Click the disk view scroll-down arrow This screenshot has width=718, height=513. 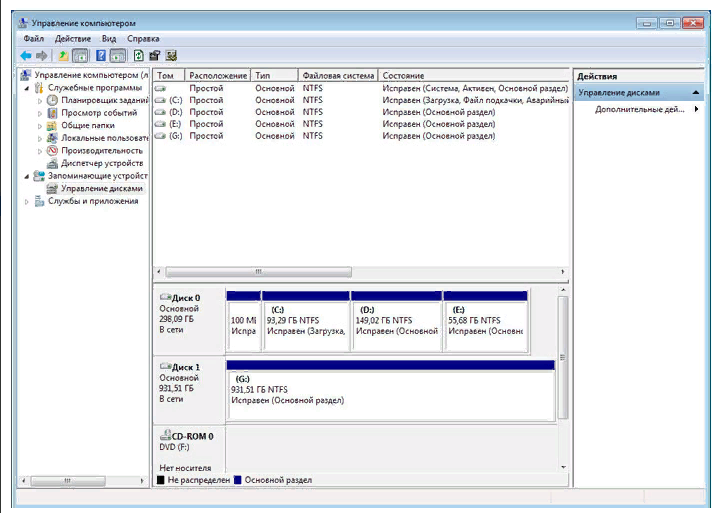pyautogui.click(x=563, y=468)
